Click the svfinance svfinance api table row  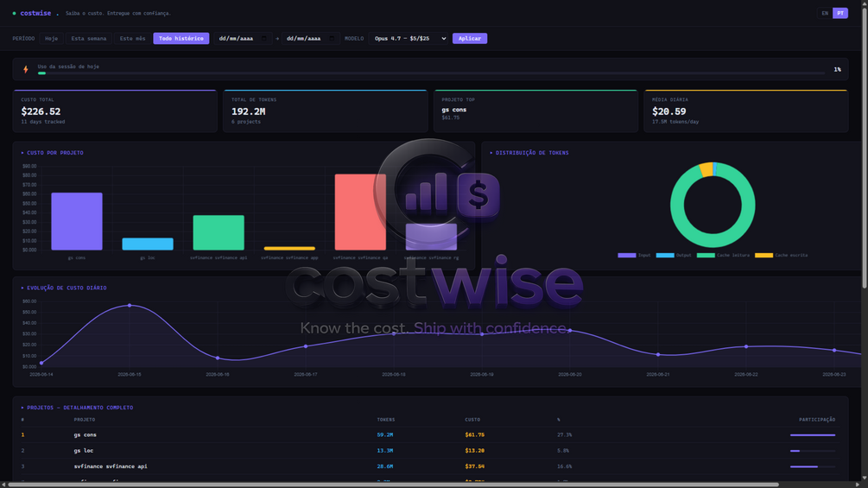[x=431, y=466]
